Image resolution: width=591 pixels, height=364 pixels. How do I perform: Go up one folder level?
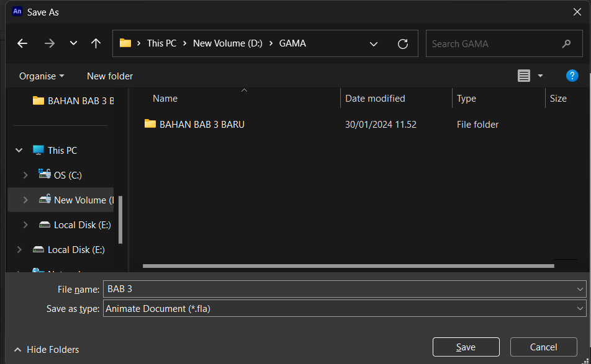coord(96,43)
